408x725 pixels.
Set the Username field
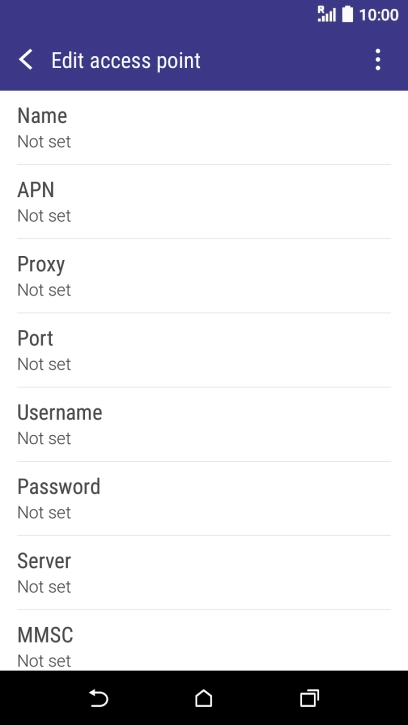pos(204,424)
